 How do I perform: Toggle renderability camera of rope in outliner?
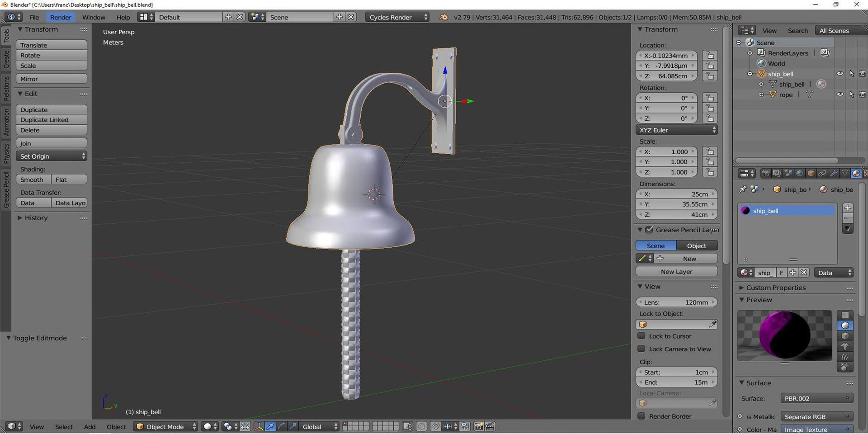point(863,94)
